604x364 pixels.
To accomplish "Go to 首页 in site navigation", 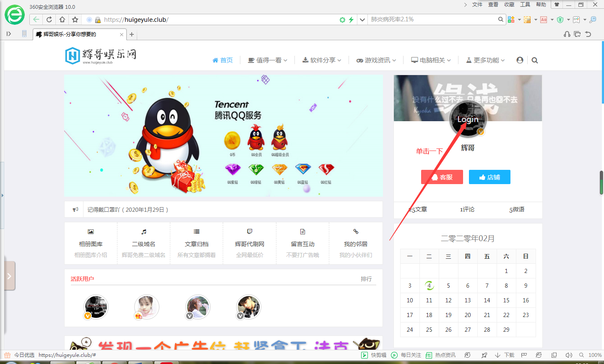I will (222, 60).
